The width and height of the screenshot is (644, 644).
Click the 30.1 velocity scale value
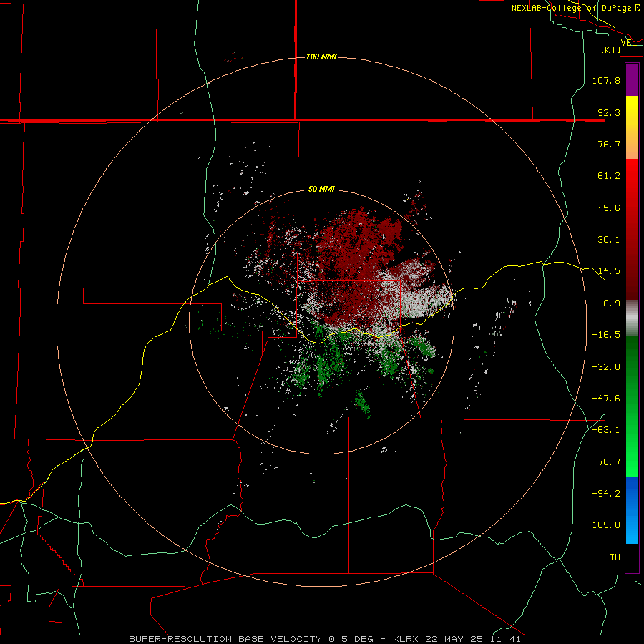point(609,240)
